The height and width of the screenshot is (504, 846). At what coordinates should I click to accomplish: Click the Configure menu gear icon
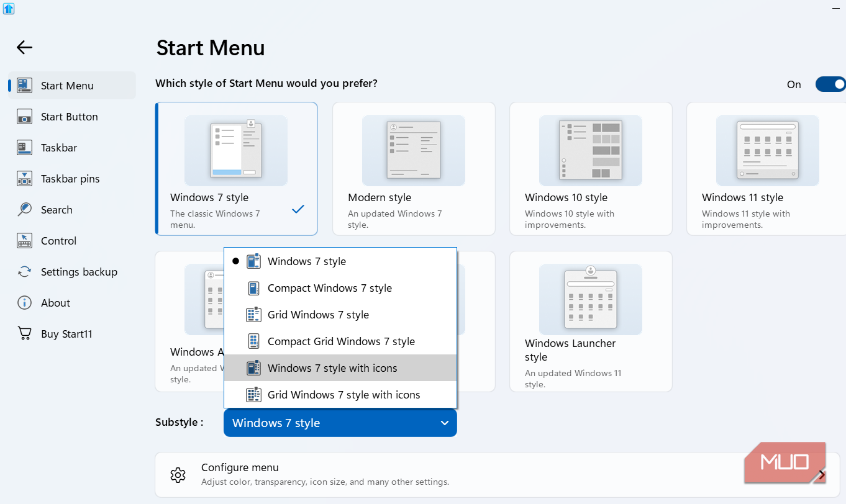tap(178, 475)
